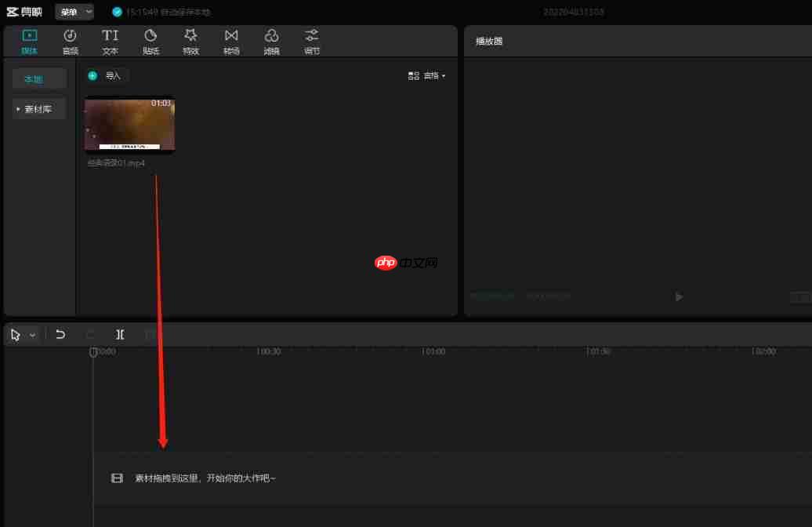
Task: Open the 贴纸 (Stickers) panel
Action: (x=150, y=41)
